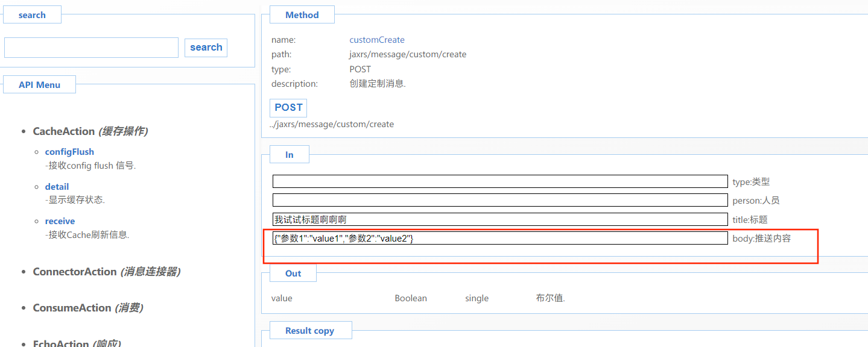Click the body:推送内容 input field
The height and width of the screenshot is (347, 868).
pyautogui.click(x=500, y=238)
